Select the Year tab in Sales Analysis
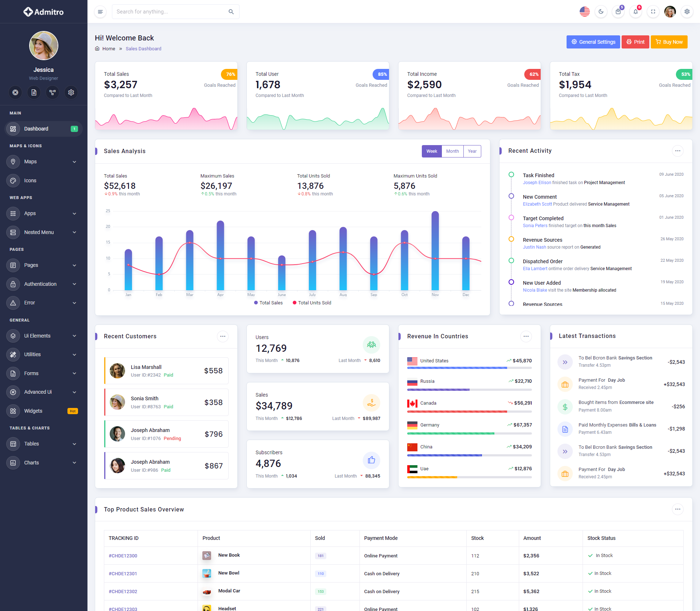The height and width of the screenshot is (611, 700). [x=472, y=151]
